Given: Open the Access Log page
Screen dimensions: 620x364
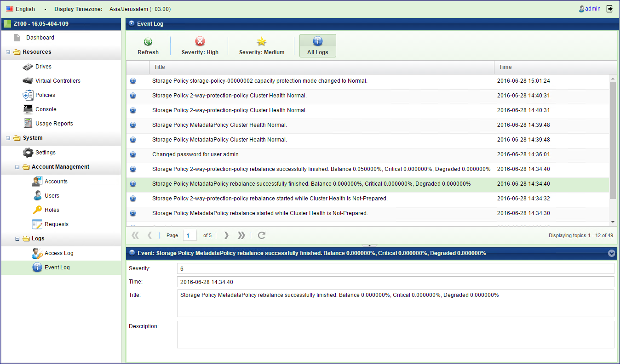Looking at the screenshot, I should pos(58,253).
